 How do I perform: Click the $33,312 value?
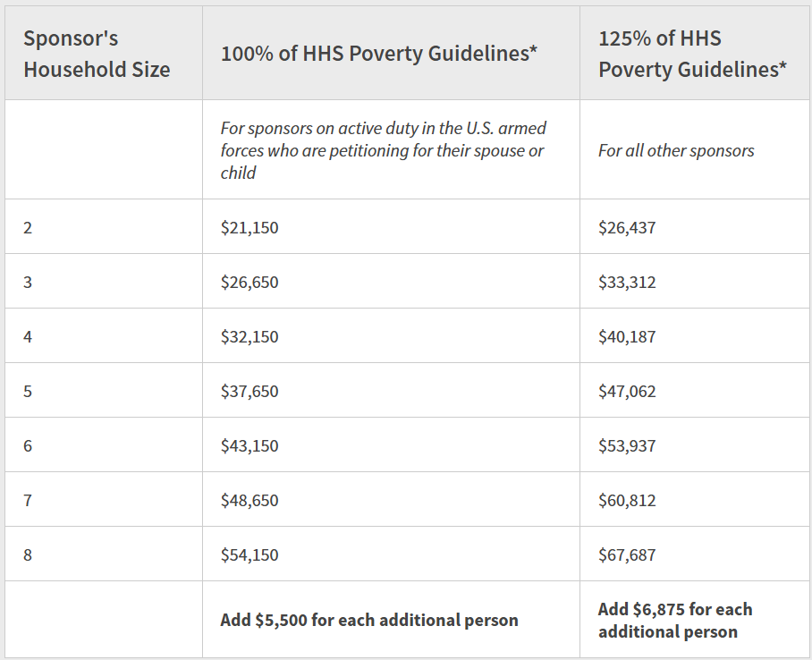pyautogui.click(x=627, y=282)
